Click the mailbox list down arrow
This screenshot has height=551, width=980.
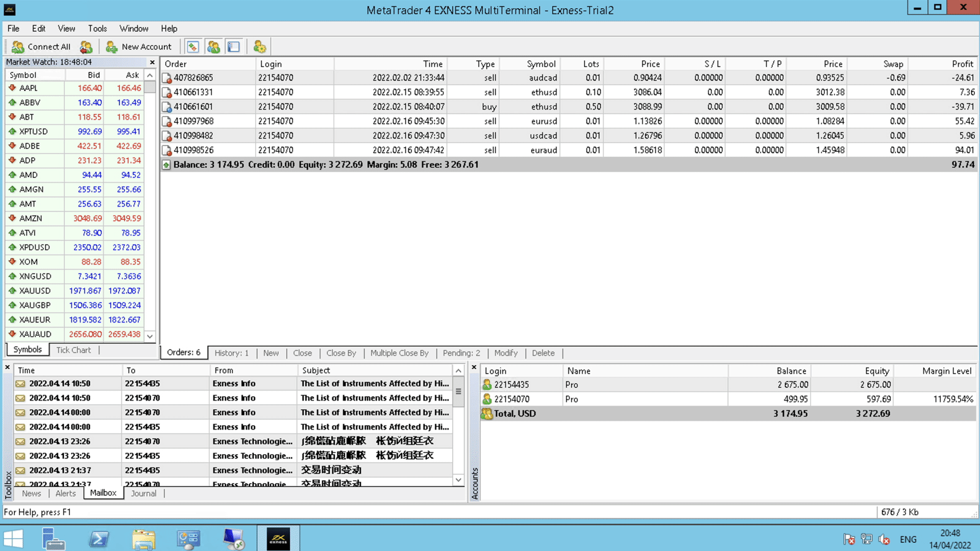pyautogui.click(x=458, y=480)
